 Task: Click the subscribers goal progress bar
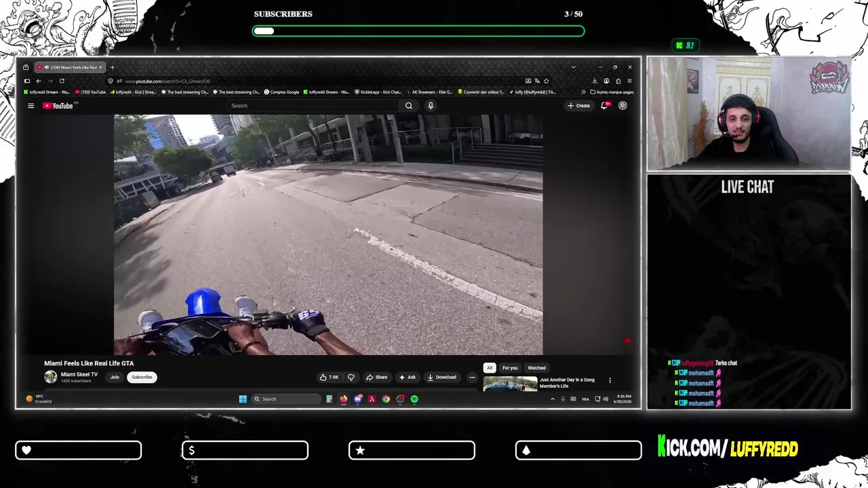tap(418, 30)
